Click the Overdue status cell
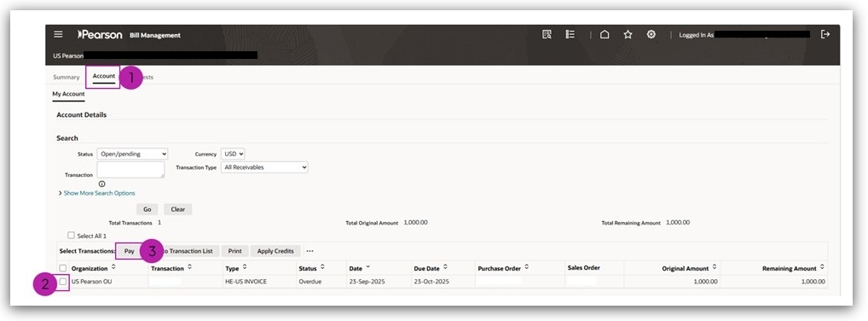 pyautogui.click(x=310, y=282)
